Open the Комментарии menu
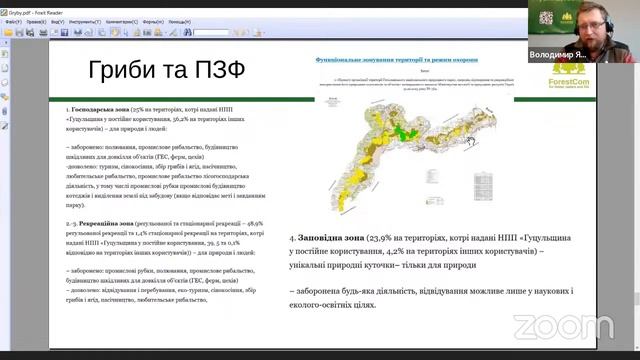The height and width of the screenshot is (360, 640). click(x=122, y=22)
